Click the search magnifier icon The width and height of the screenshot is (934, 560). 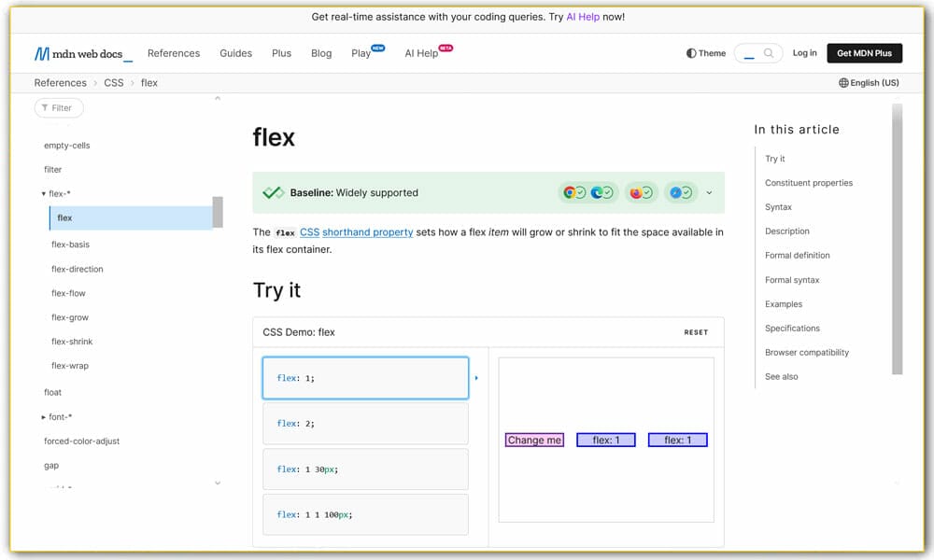770,53
